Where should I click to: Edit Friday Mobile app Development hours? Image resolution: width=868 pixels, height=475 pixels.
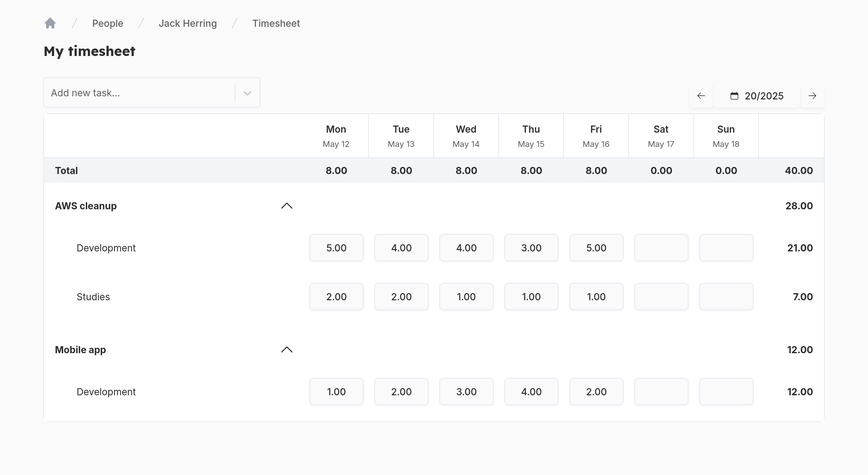[596, 392]
